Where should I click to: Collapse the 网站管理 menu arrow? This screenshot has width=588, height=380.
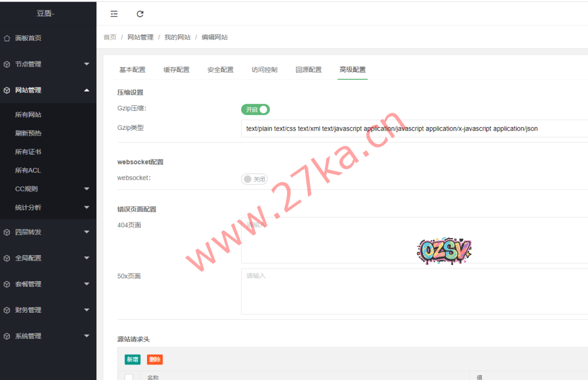(x=87, y=90)
